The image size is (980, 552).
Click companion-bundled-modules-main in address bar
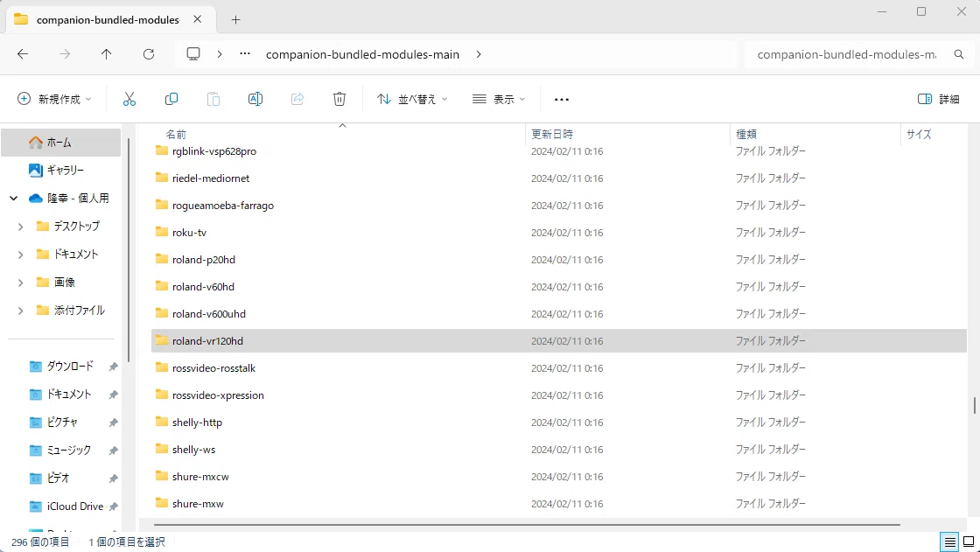point(362,54)
